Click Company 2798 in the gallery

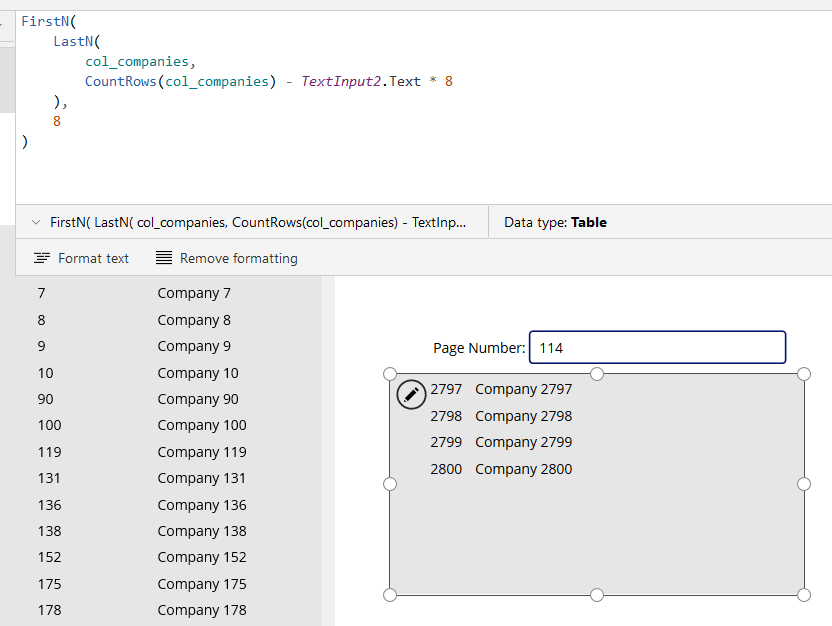click(x=523, y=416)
